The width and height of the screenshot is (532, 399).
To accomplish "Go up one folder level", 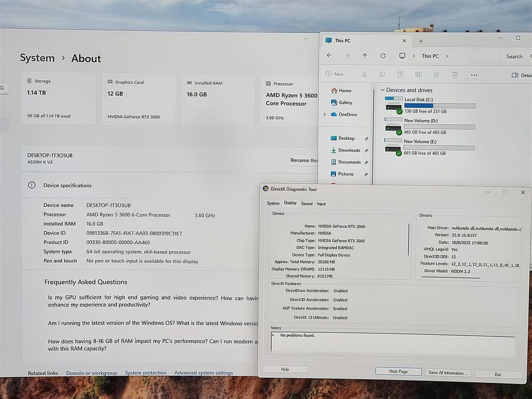I will point(365,56).
